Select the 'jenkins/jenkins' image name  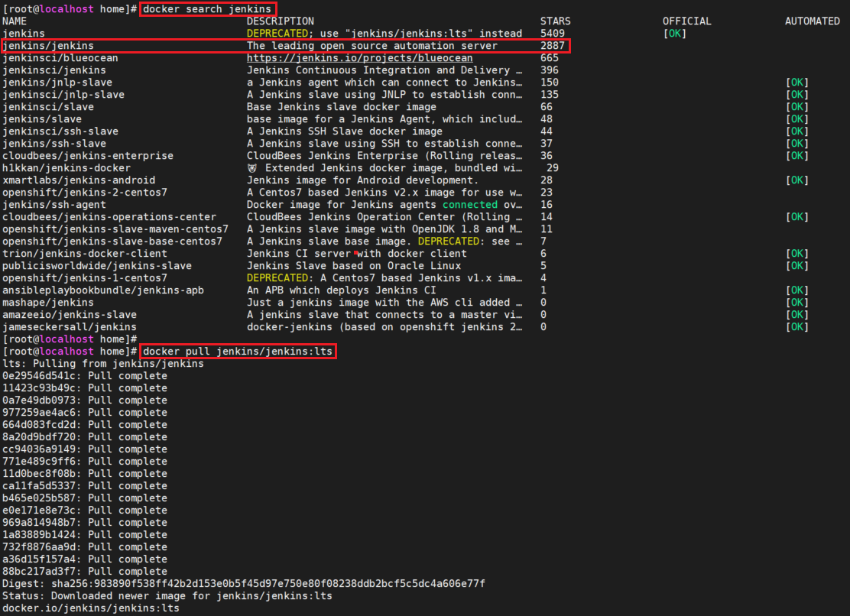[48, 46]
